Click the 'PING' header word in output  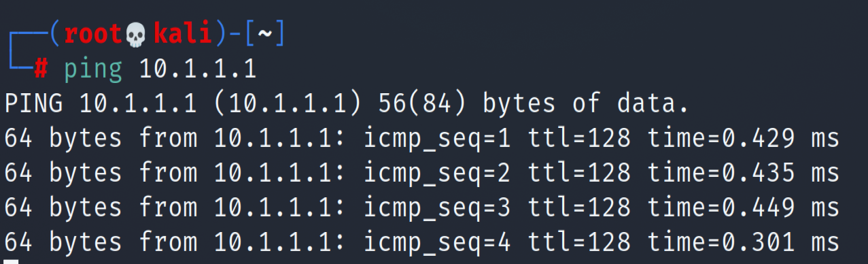click(x=34, y=104)
